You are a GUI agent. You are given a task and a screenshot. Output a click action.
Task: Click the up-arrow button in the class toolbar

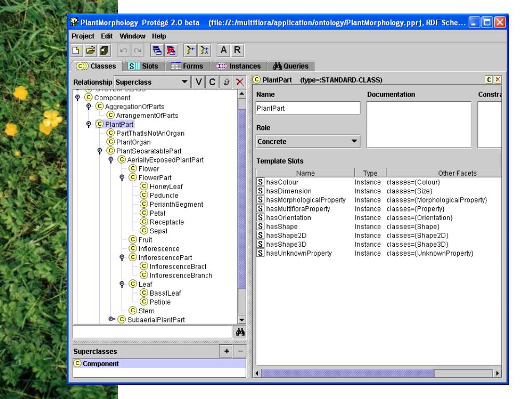click(x=227, y=82)
